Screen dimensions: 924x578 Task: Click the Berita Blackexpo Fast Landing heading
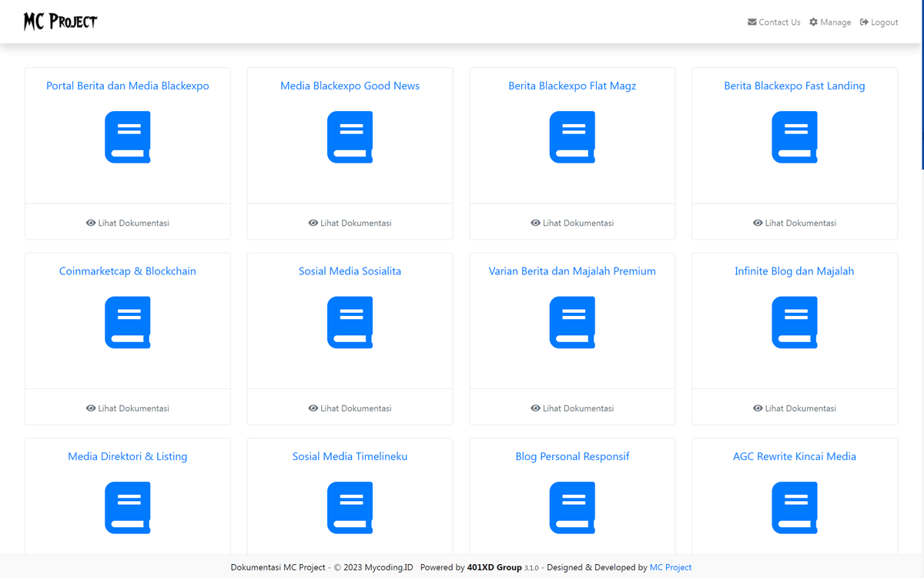(x=794, y=86)
